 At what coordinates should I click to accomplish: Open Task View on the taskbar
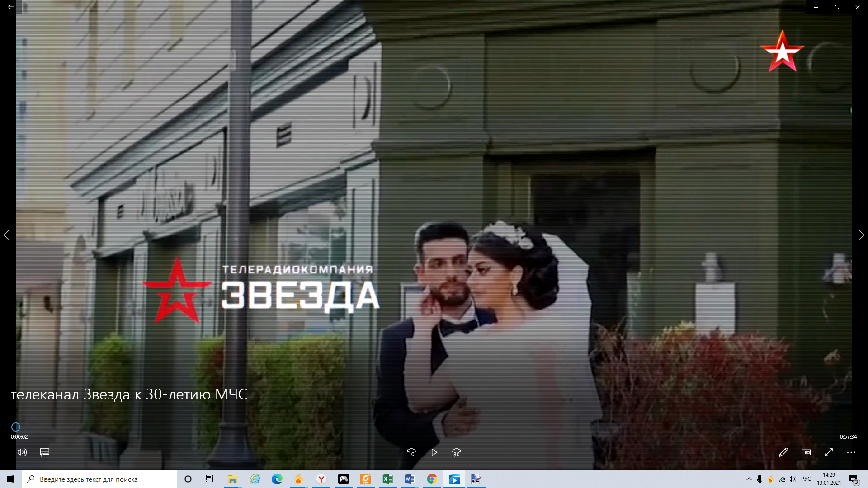point(210,479)
